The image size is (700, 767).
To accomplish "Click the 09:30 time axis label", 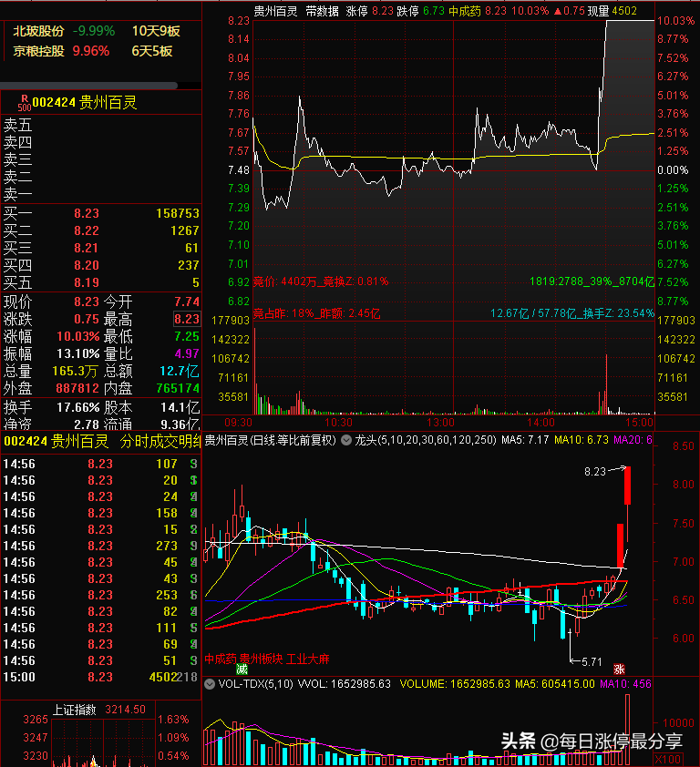I will point(239,423).
